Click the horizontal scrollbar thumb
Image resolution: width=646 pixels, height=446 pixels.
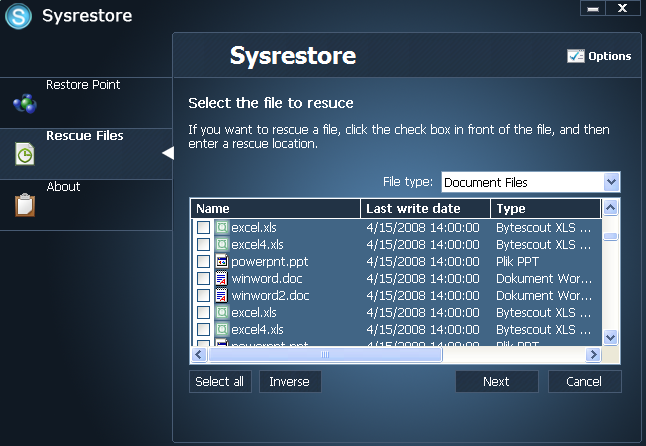tap(324, 355)
